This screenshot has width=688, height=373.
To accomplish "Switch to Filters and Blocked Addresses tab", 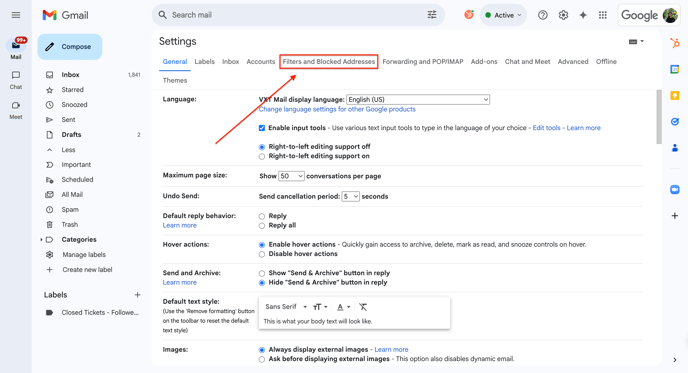I will pos(329,61).
